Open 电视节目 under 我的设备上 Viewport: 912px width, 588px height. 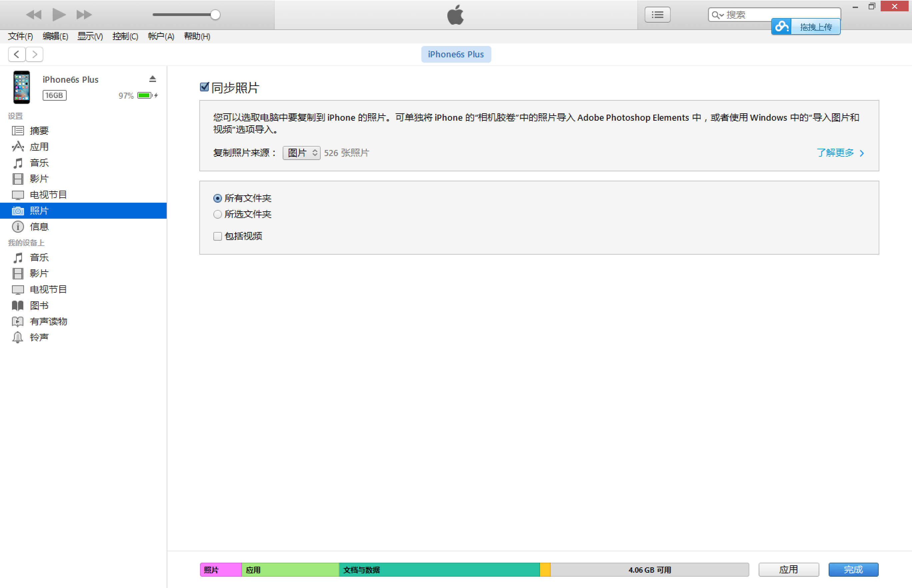pyautogui.click(x=83, y=289)
